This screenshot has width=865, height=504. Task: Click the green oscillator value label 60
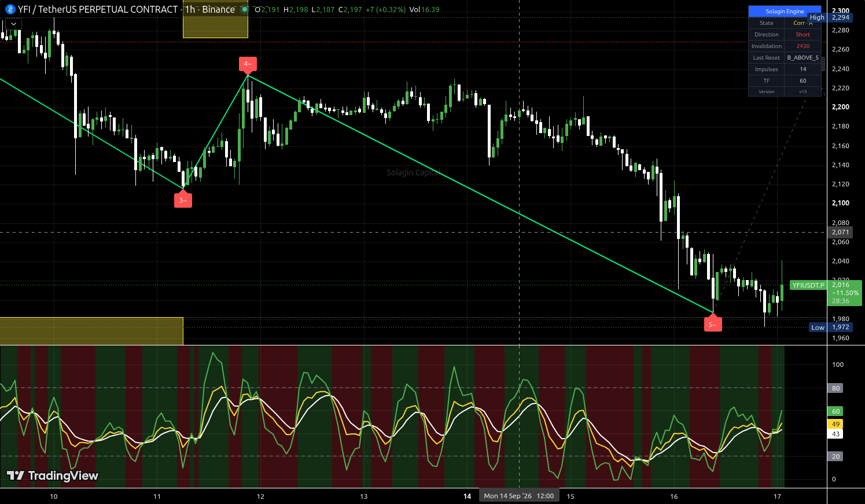click(835, 411)
